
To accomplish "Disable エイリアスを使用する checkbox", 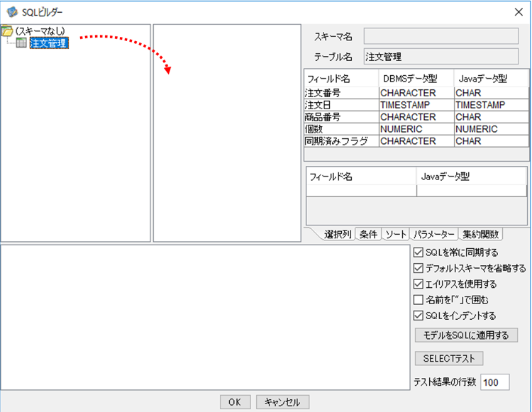I will tap(418, 284).
